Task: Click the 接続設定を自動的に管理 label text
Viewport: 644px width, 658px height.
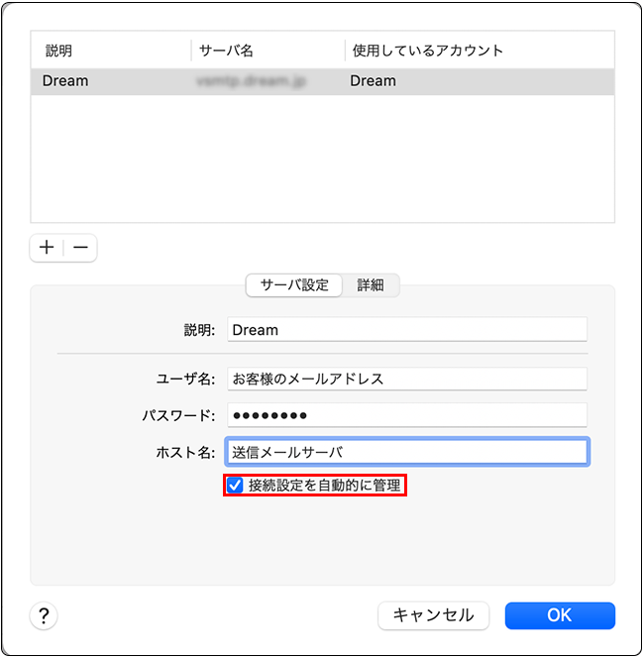Action: click(x=324, y=486)
